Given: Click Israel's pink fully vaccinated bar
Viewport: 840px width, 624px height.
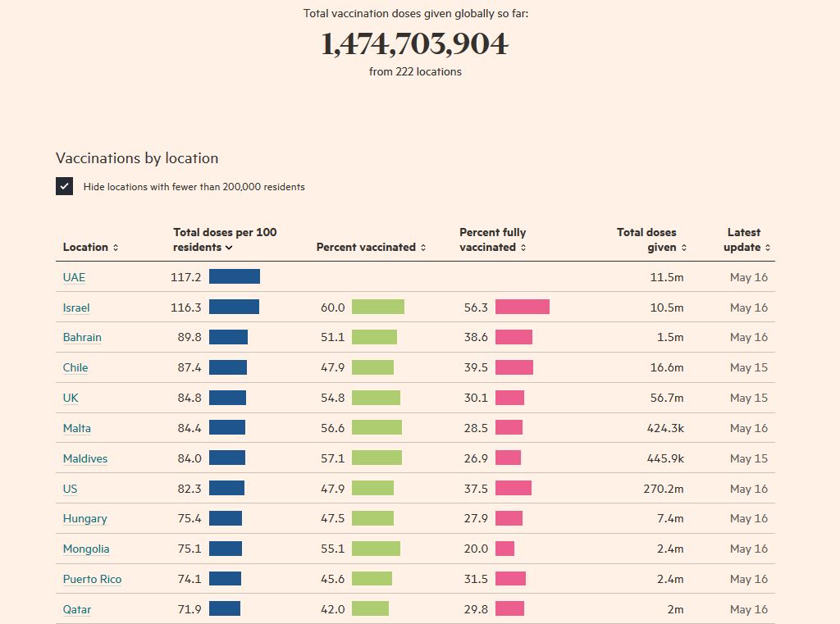Looking at the screenshot, I should [522, 307].
